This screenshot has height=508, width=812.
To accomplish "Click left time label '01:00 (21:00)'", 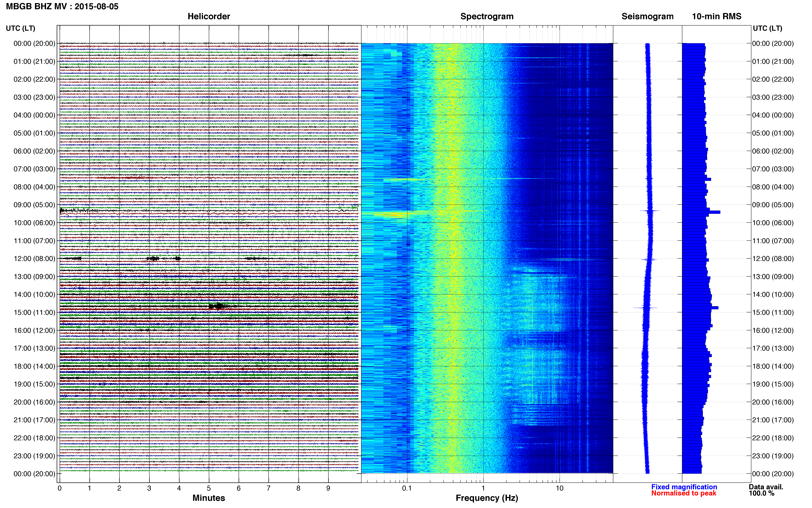I will (34, 62).
